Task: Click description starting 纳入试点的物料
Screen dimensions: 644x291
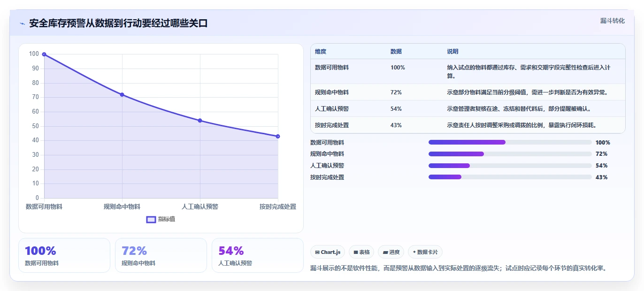Action: 529,72
